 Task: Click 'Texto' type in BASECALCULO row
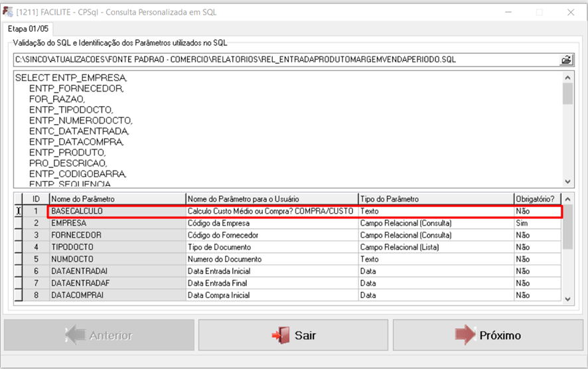pyautogui.click(x=436, y=211)
